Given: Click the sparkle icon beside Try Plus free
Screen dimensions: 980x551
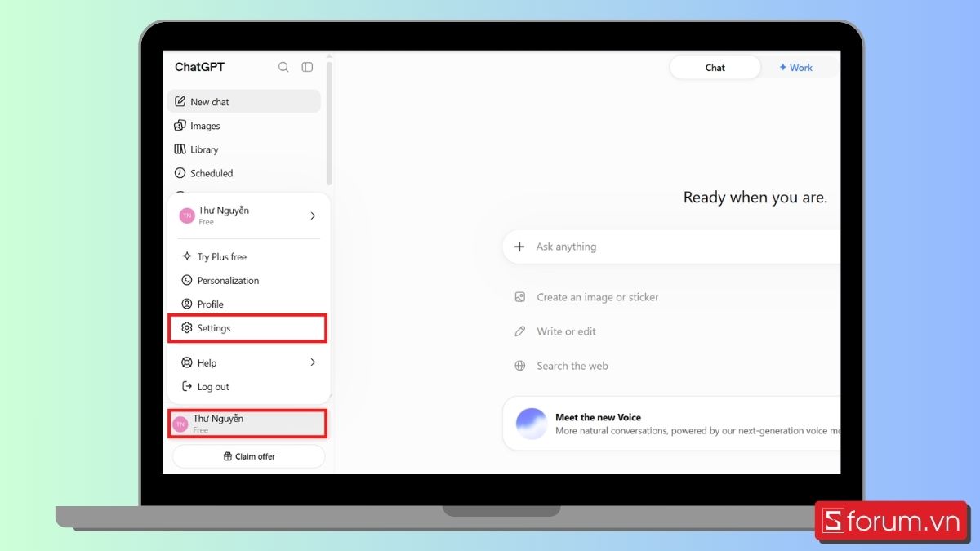Looking at the screenshot, I should point(187,256).
